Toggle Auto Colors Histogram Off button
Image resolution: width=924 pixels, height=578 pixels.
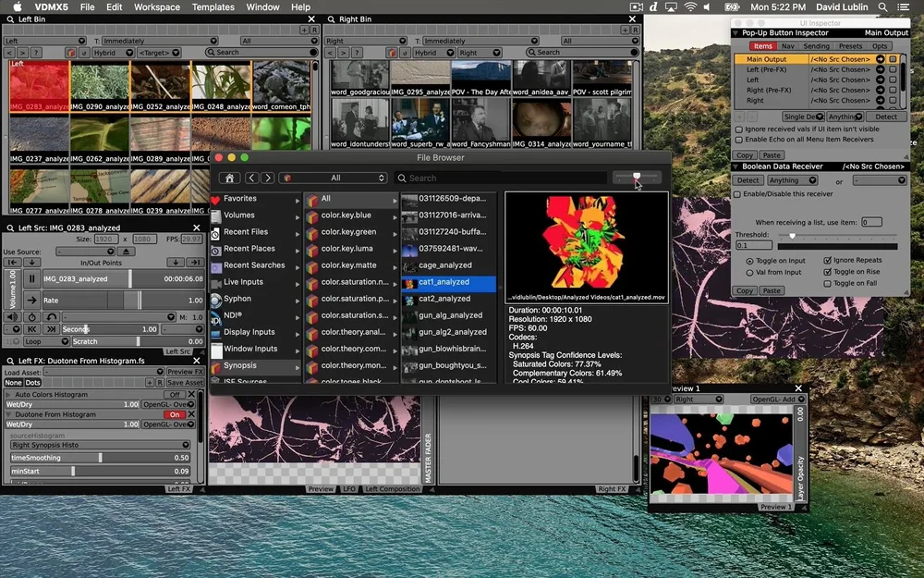pos(175,395)
